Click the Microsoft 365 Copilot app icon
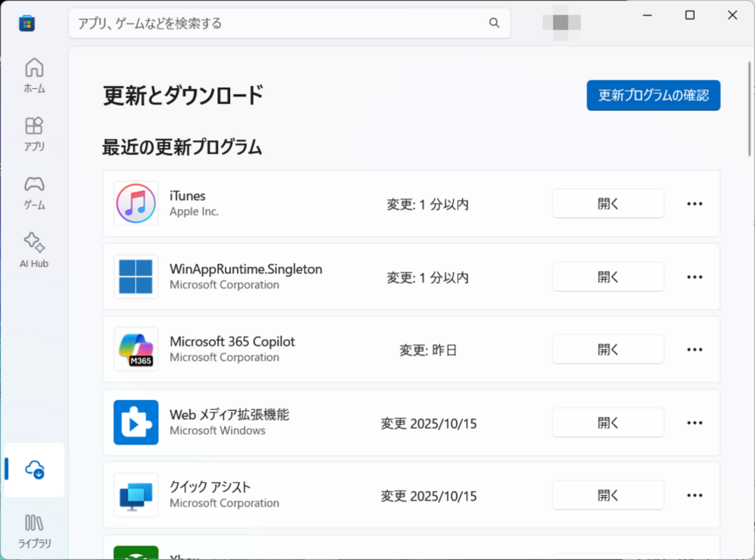755x560 pixels. [x=136, y=349]
